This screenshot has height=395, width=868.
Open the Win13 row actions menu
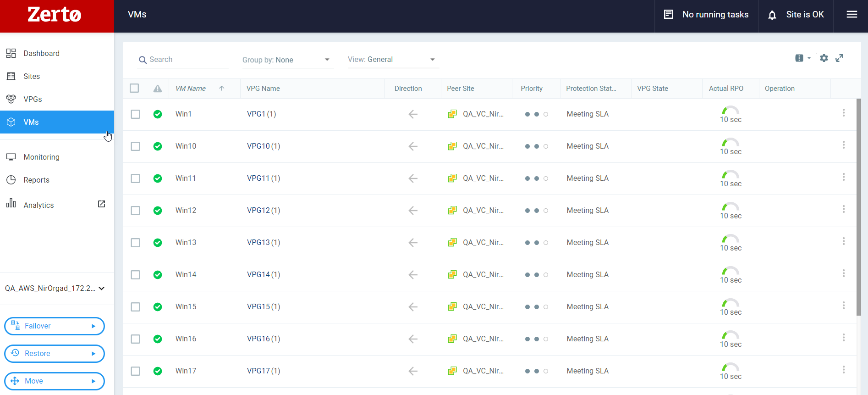click(843, 241)
